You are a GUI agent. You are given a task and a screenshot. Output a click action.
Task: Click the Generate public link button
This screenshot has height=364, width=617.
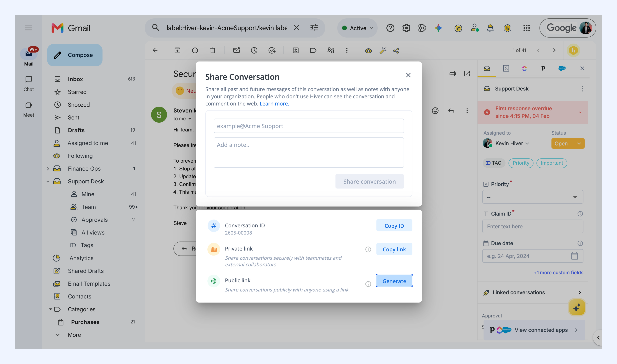[394, 281]
